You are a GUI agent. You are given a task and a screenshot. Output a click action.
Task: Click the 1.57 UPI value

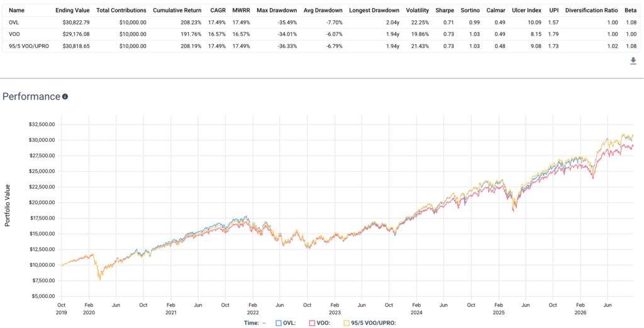[x=553, y=23]
